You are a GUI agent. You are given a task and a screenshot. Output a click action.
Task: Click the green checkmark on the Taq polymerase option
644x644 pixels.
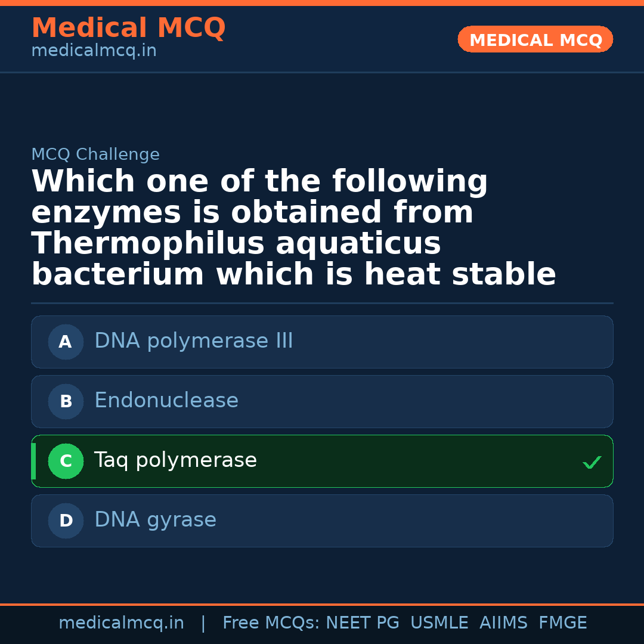tap(592, 462)
